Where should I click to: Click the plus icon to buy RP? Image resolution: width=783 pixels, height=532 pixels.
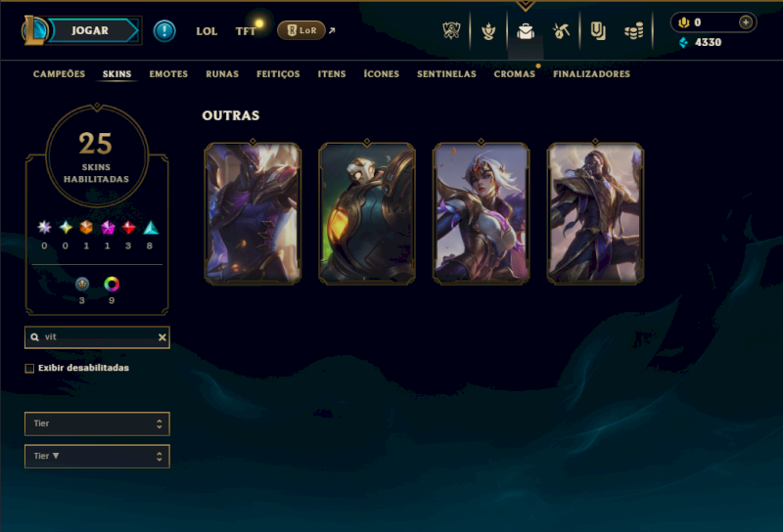[746, 22]
